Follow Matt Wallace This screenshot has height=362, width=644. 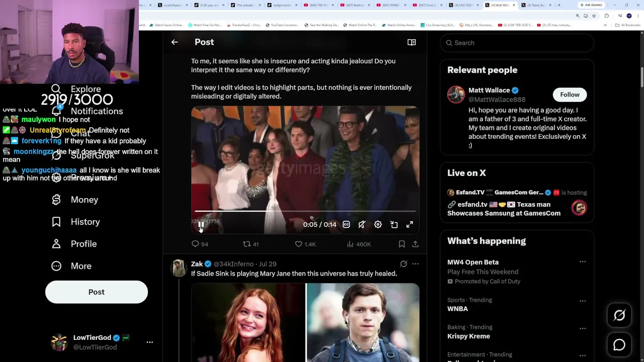(570, 95)
